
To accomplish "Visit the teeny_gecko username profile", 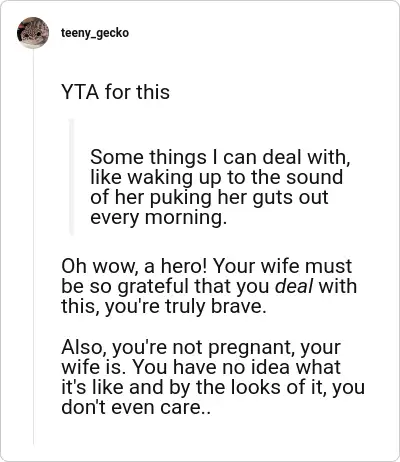I will coord(95,33).
